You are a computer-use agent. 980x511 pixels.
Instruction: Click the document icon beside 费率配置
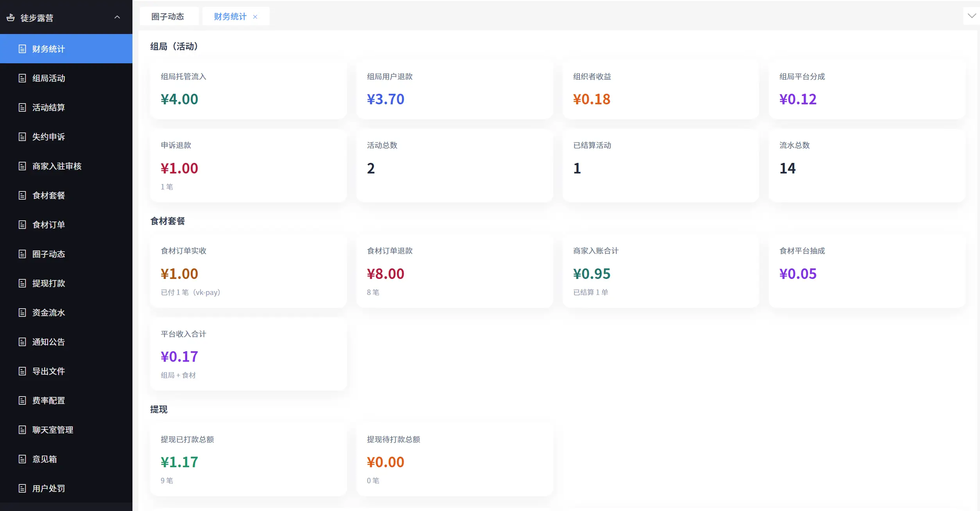22,400
